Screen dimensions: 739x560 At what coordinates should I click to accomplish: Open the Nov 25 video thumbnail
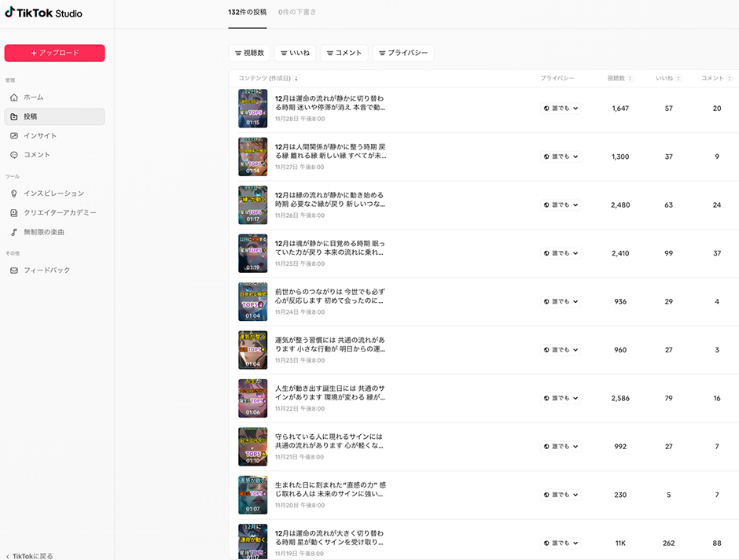coord(252,253)
